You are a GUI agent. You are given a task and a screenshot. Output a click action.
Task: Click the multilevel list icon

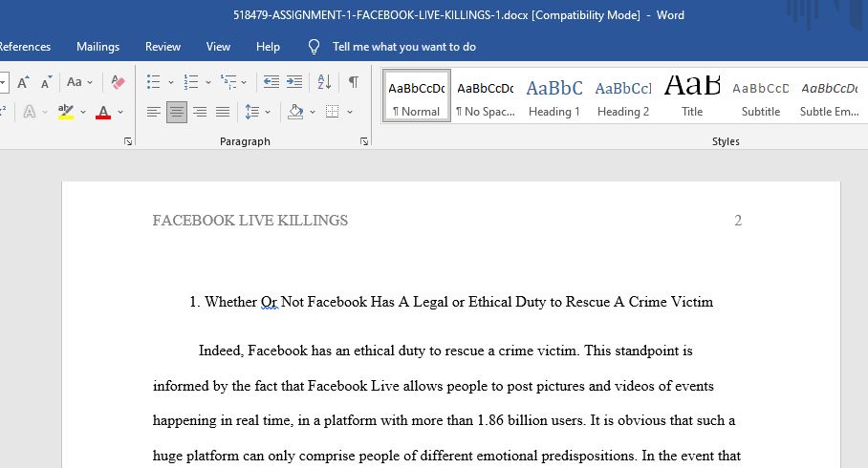coord(228,82)
